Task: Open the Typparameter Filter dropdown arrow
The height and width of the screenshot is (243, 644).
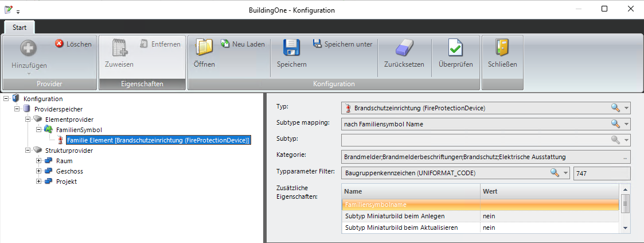Action: click(x=566, y=173)
